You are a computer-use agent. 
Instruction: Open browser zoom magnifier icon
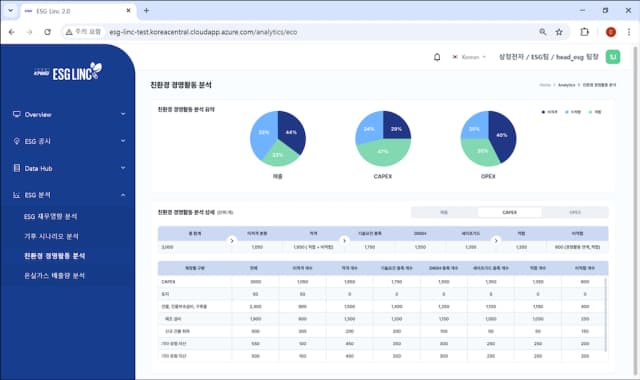[x=542, y=32]
